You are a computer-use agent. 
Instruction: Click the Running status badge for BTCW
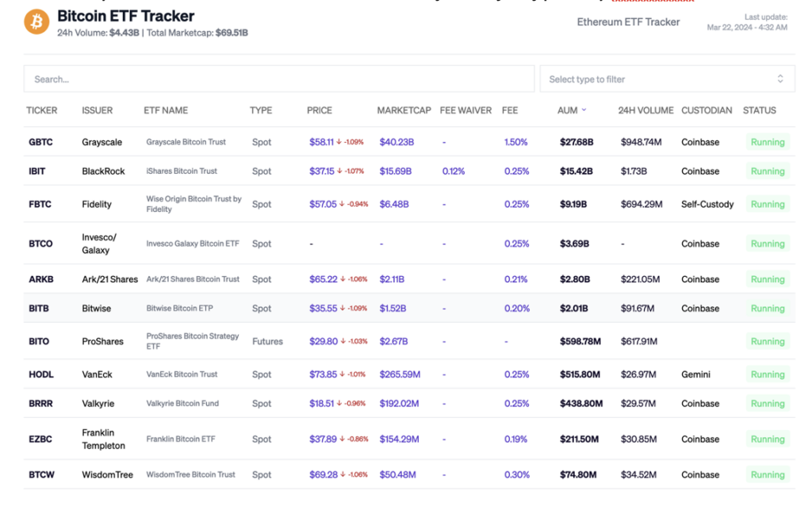(768, 475)
